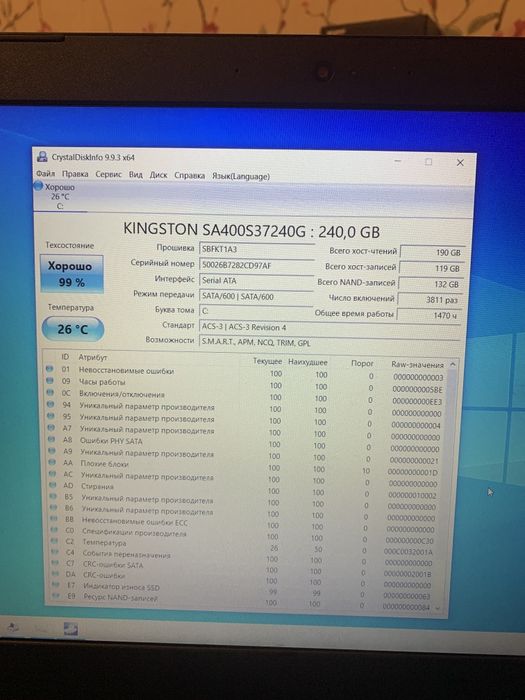Image resolution: width=525 pixels, height=700 pixels.
Task: Click the 26 °C temperature button
Action: [x=72, y=329]
